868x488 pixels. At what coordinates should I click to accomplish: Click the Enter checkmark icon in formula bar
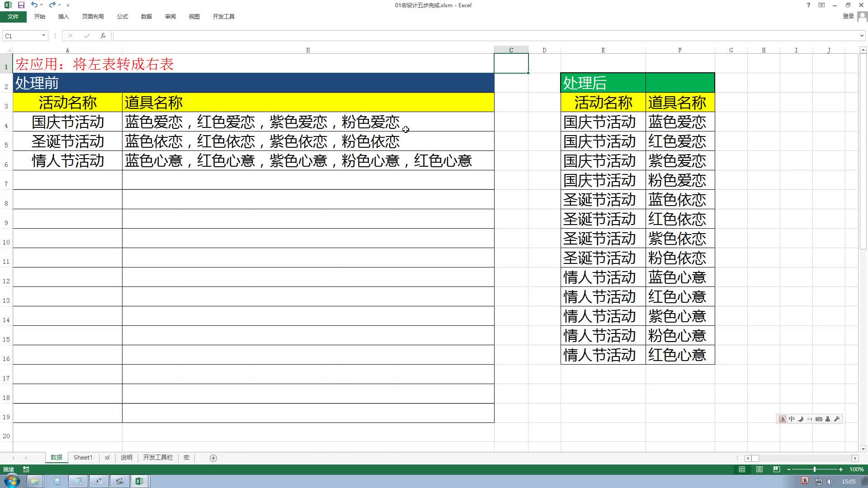pyautogui.click(x=87, y=36)
